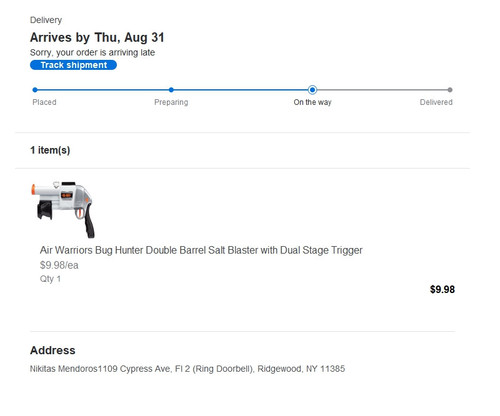
Task: Click the Track shipment button
Action: click(x=73, y=65)
